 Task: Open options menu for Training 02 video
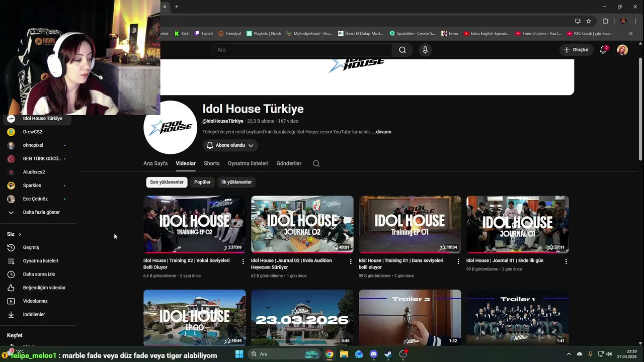(x=243, y=261)
